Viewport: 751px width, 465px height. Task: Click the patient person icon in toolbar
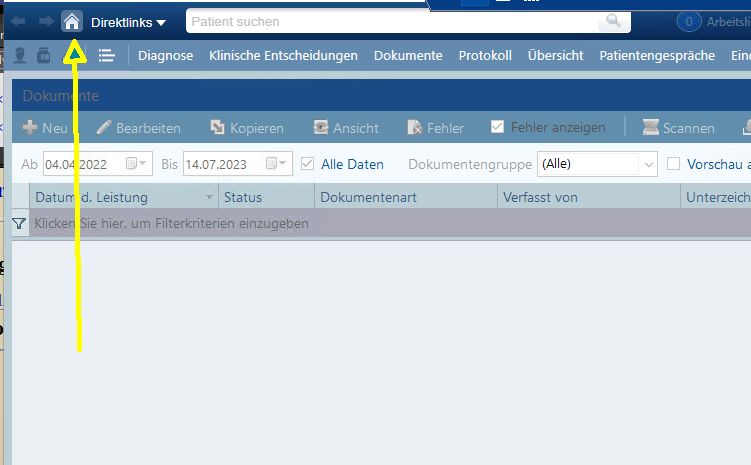pos(20,56)
